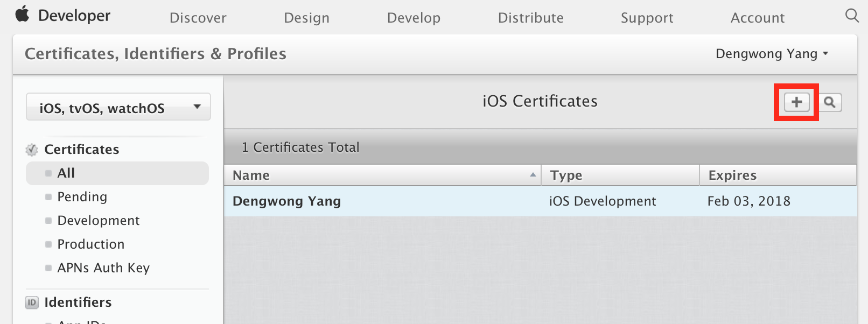Click the iOS Development type cell

coord(603,201)
